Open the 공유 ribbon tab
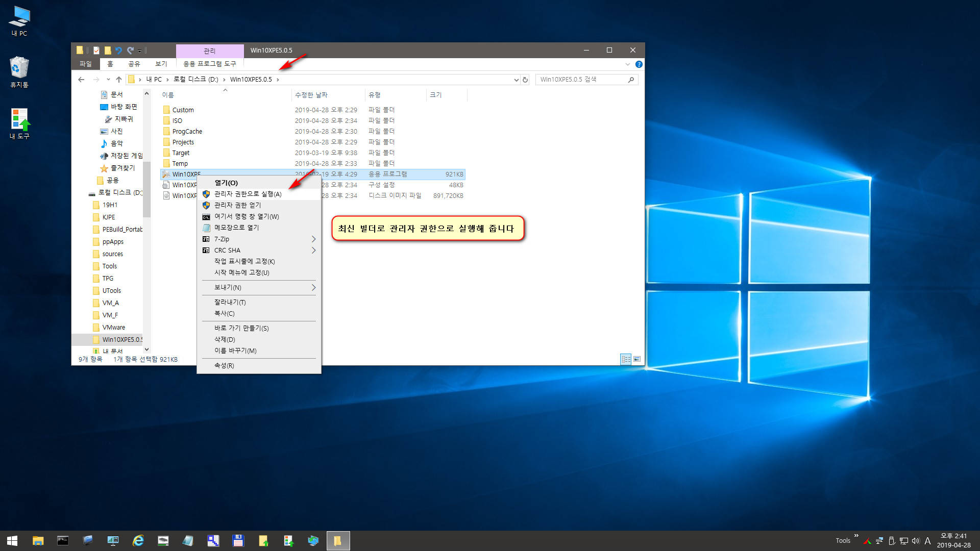Viewport: 980px width, 551px height. (134, 64)
